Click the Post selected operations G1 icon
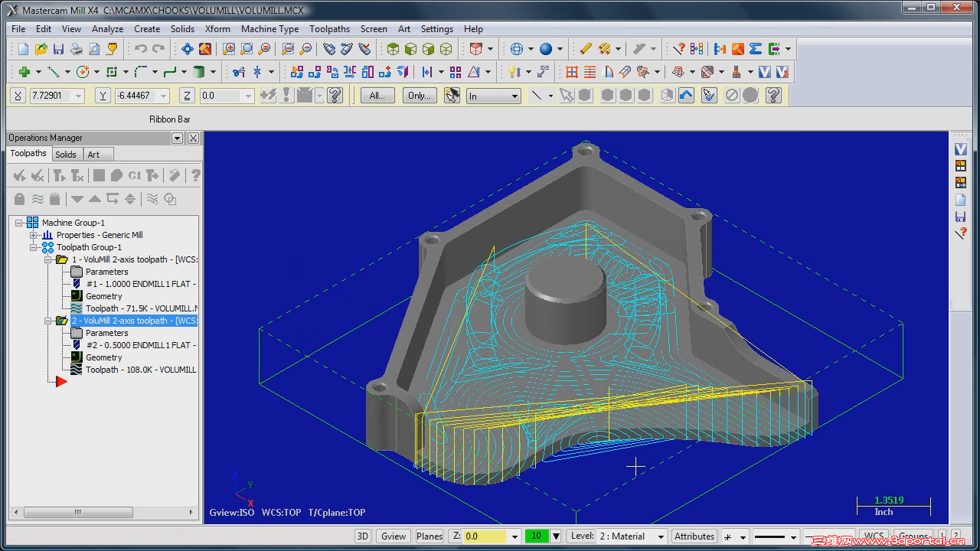 [x=135, y=176]
